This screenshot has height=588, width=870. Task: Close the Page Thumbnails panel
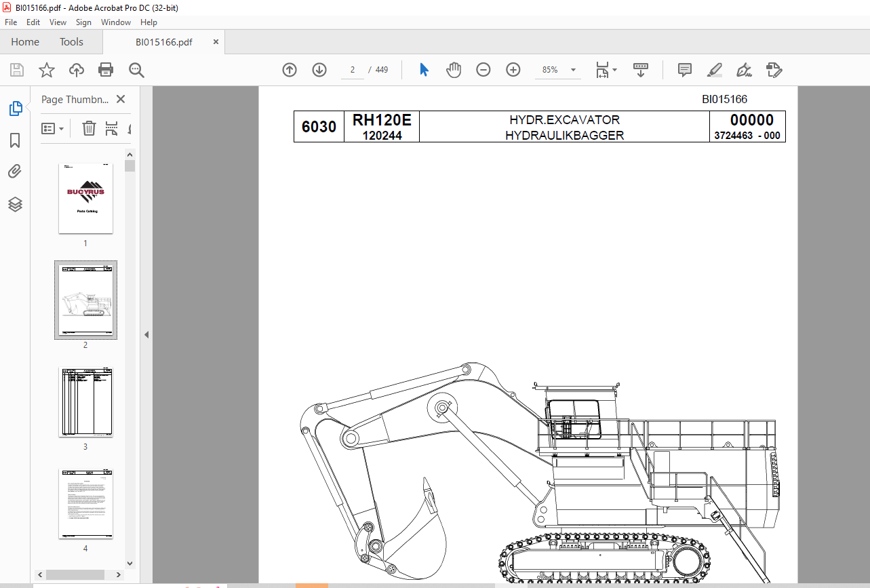[x=121, y=100]
